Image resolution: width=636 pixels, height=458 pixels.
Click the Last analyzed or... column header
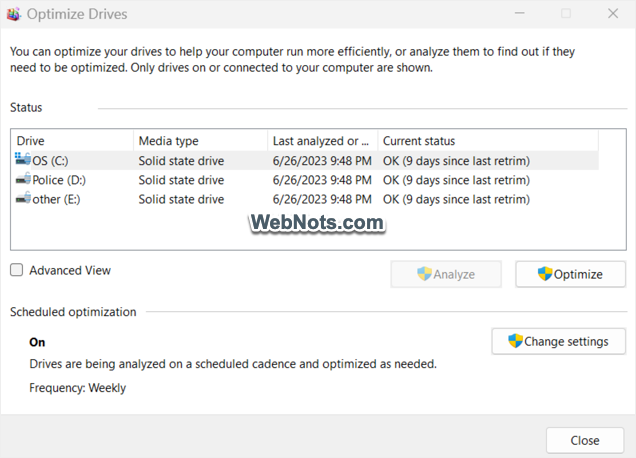coord(323,141)
